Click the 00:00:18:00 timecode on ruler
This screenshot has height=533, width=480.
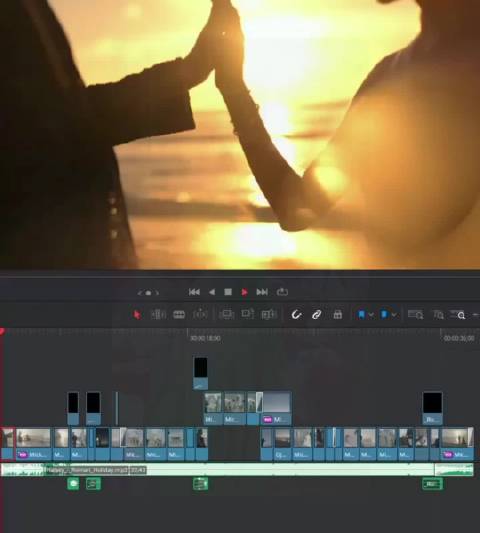pos(205,338)
